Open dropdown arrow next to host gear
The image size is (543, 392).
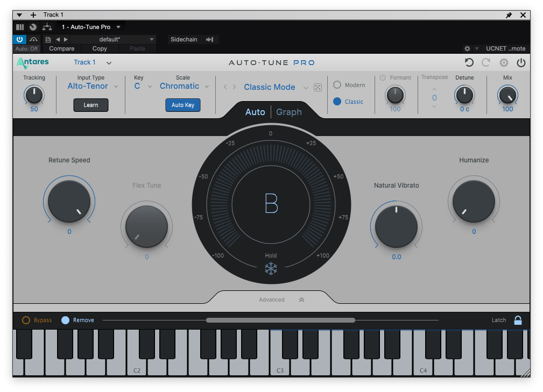476,48
